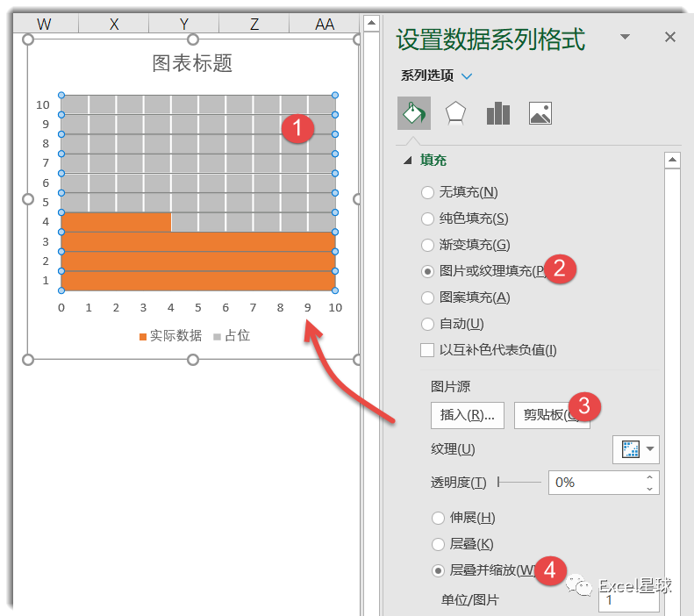Open the Fill & Line paint bucket tab

[x=414, y=113]
